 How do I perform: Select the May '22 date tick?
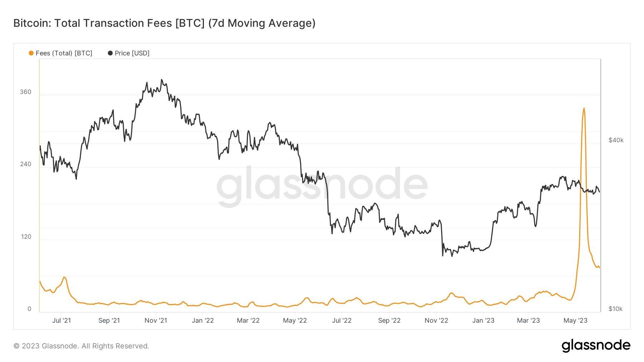coord(295,321)
